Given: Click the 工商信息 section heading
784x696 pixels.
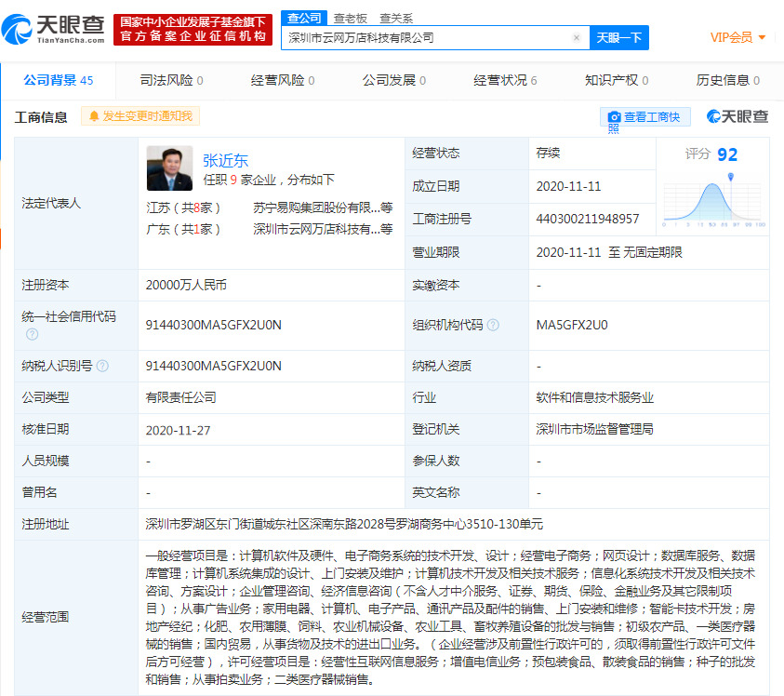Looking at the screenshot, I should coord(41,117).
